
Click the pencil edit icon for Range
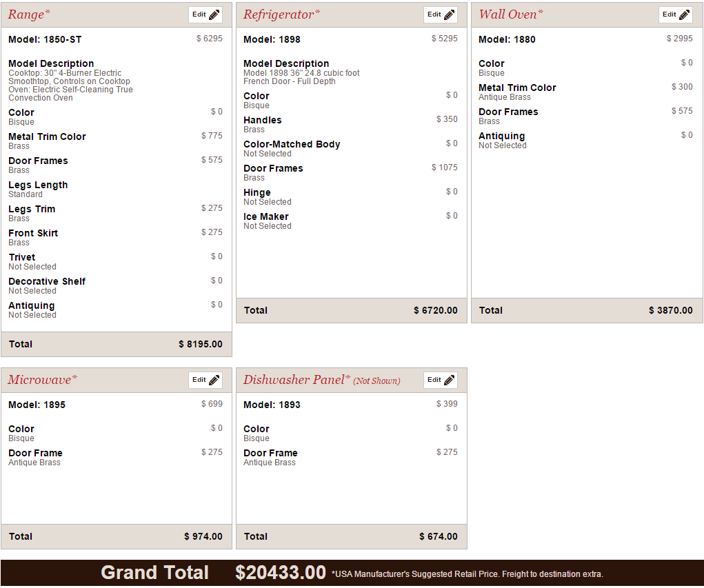214,14
